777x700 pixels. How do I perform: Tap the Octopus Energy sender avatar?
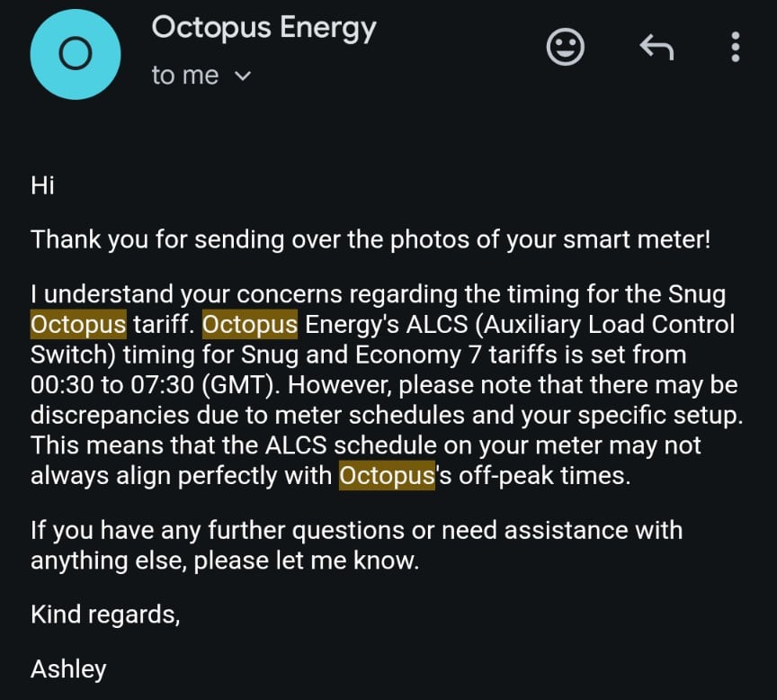coord(76,54)
